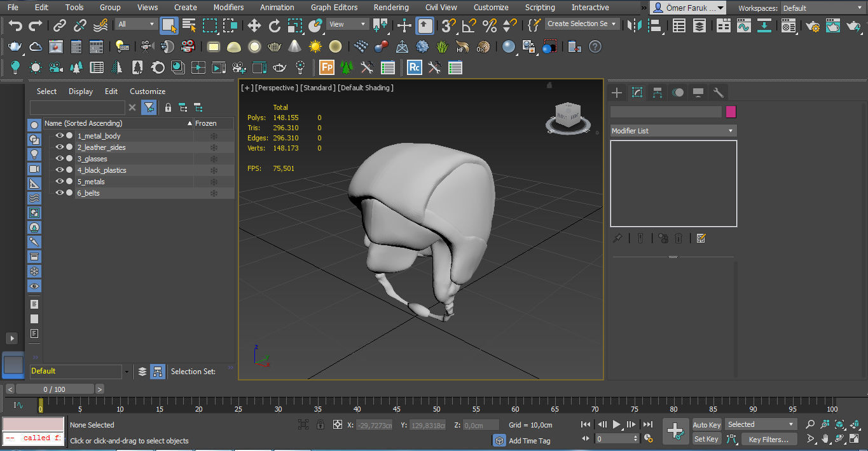Click the RailClone Rc icon

[x=415, y=67]
